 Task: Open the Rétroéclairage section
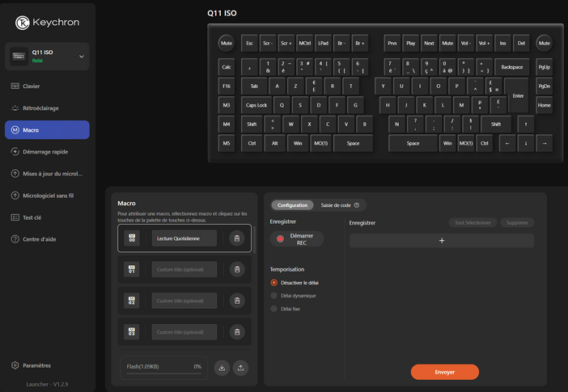coord(47,107)
